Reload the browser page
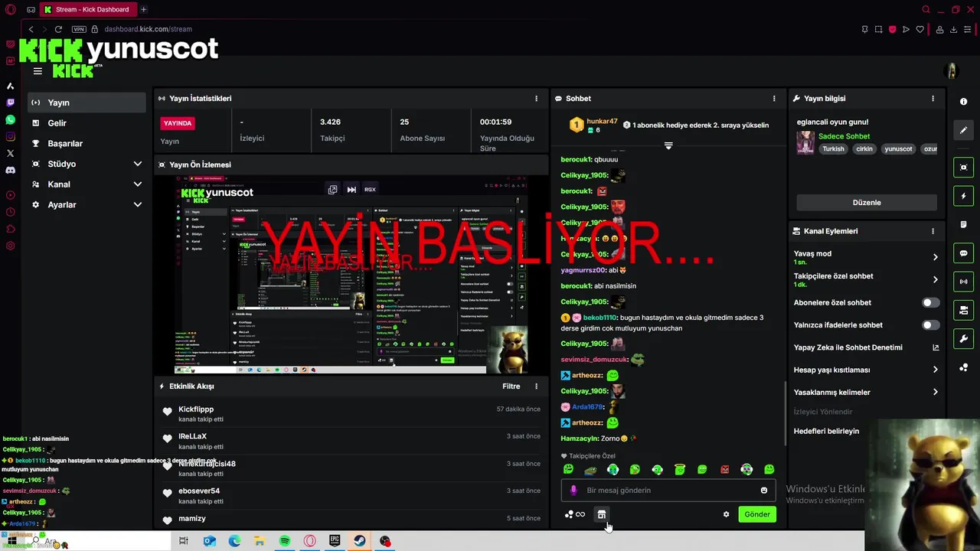Viewport: 980px width, 551px height. pos(58,29)
